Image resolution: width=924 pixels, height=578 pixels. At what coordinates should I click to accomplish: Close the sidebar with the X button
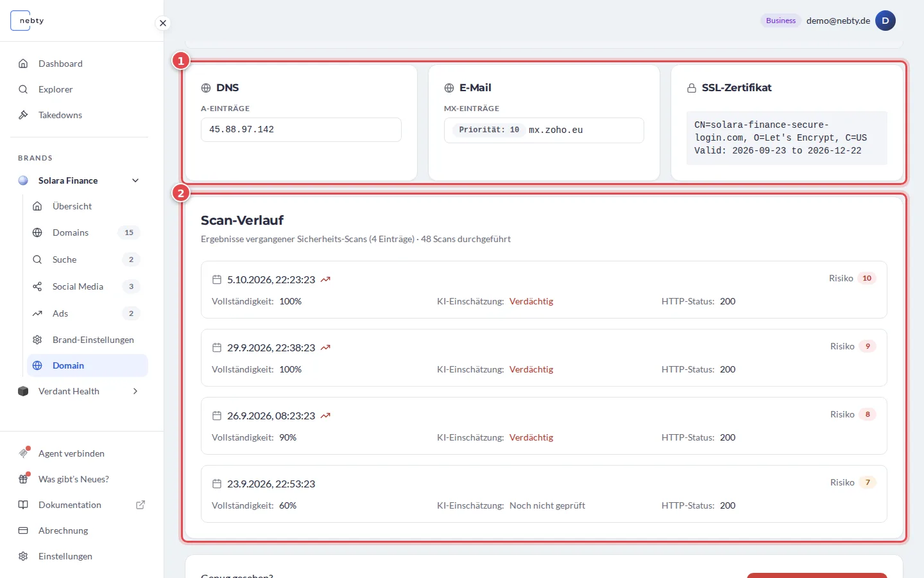coord(163,23)
